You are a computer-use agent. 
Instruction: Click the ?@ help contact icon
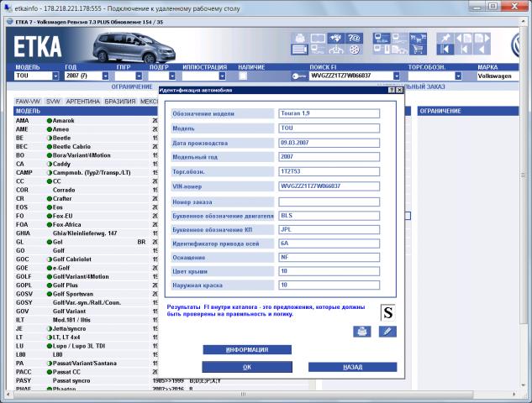[x=354, y=39]
